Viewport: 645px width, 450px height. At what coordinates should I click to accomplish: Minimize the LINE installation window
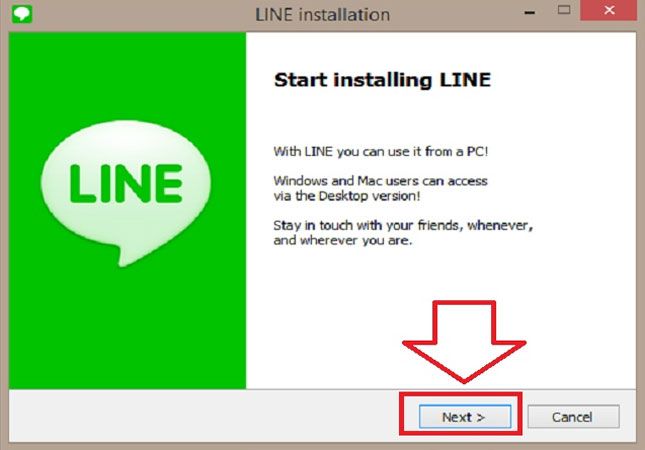[x=530, y=12]
